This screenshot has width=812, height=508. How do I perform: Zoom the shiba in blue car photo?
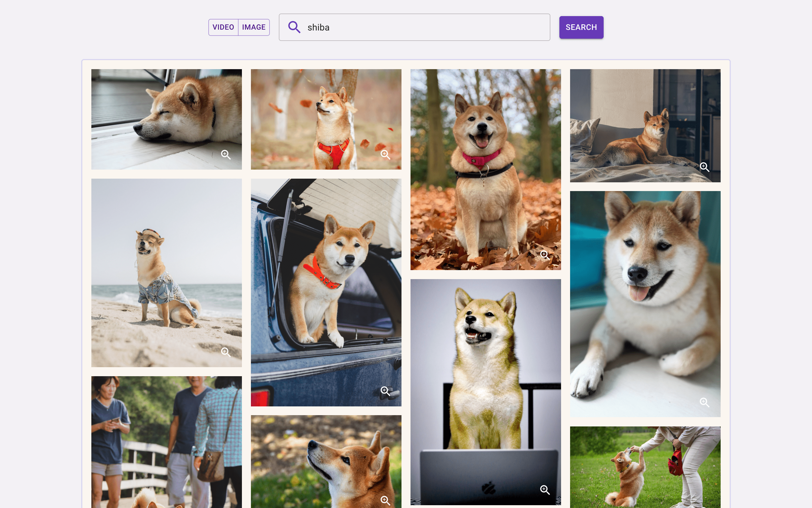tap(385, 391)
